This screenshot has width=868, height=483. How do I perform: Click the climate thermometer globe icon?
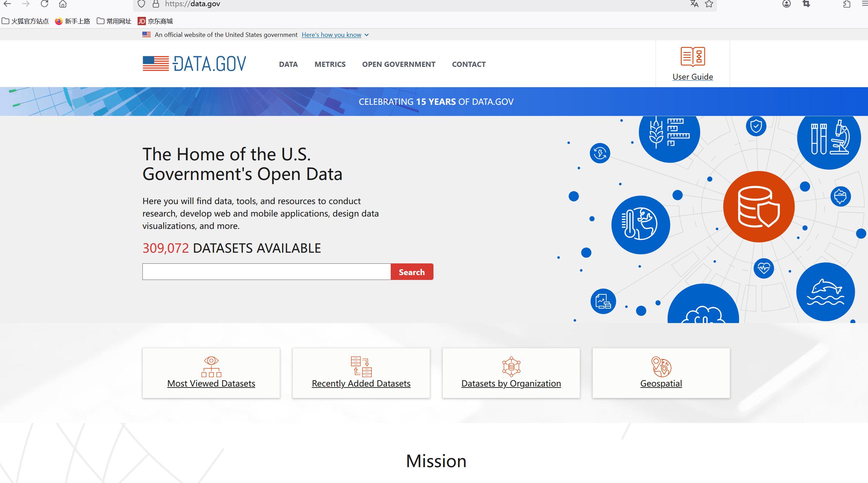point(641,225)
